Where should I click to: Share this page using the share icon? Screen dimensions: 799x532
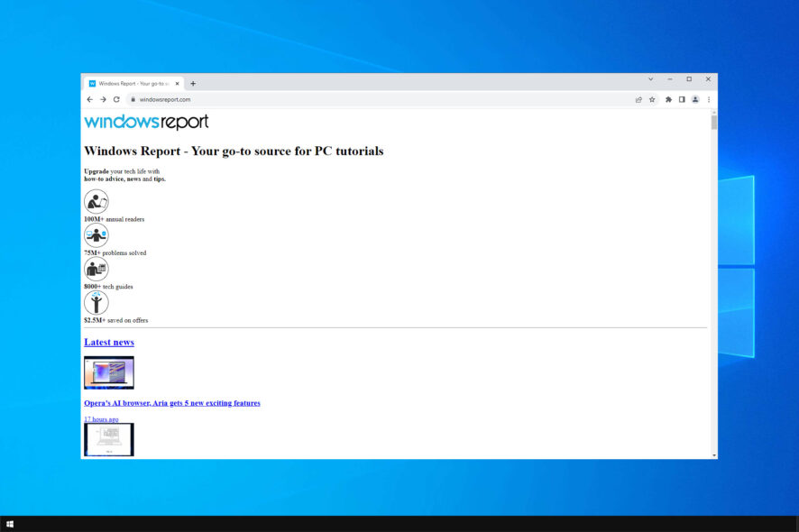[x=638, y=99]
